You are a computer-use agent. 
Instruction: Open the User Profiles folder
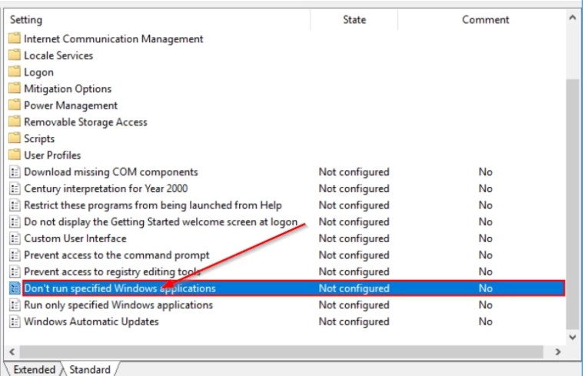(x=51, y=155)
